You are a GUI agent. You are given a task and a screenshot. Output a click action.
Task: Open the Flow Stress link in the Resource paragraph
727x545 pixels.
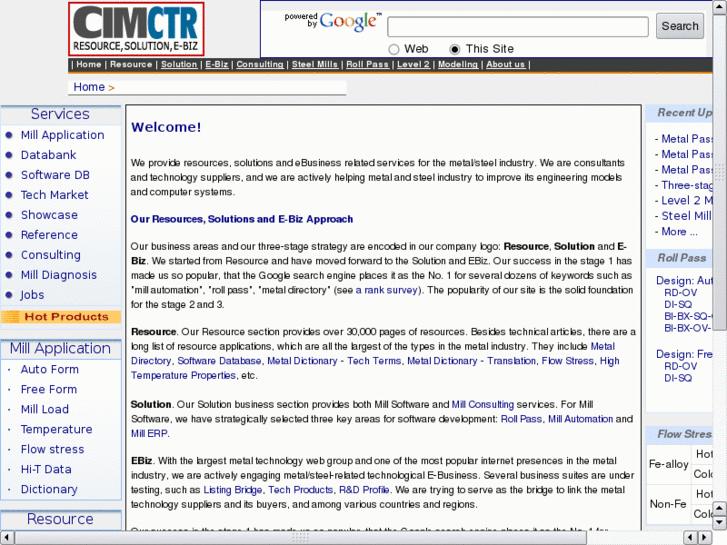(568, 361)
